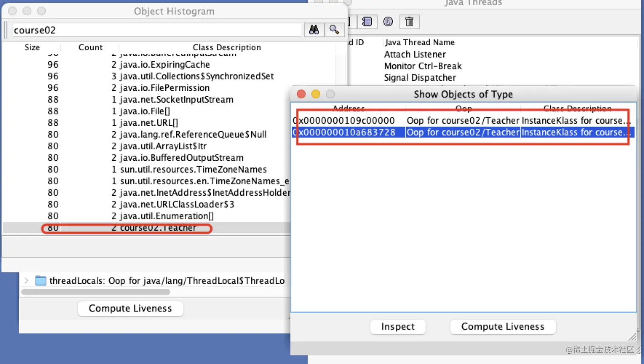The width and height of the screenshot is (644, 364).
Task: Click the Show Objects of Type title bar
Action: pyautogui.click(x=463, y=94)
